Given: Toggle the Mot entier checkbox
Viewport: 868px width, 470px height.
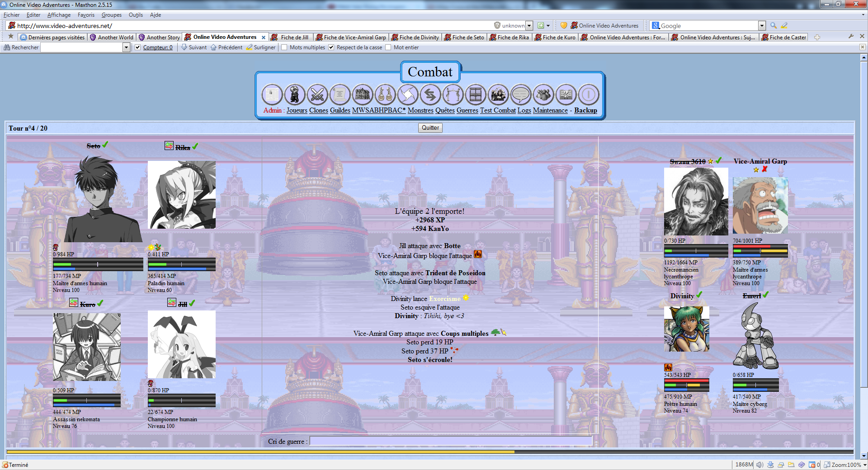Looking at the screenshot, I should pyautogui.click(x=388, y=47).
